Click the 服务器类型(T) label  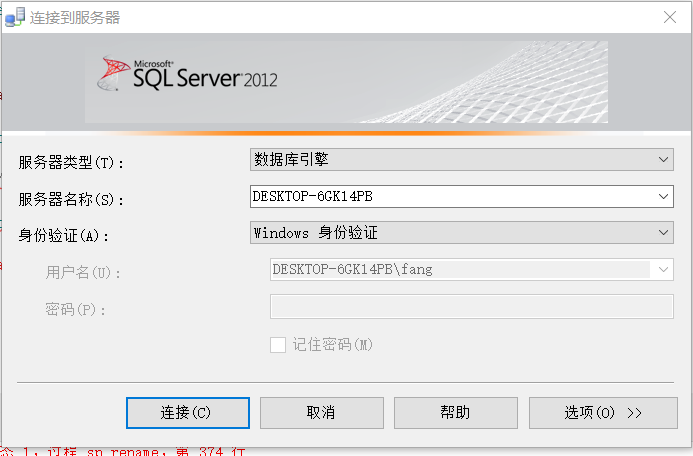71,163
